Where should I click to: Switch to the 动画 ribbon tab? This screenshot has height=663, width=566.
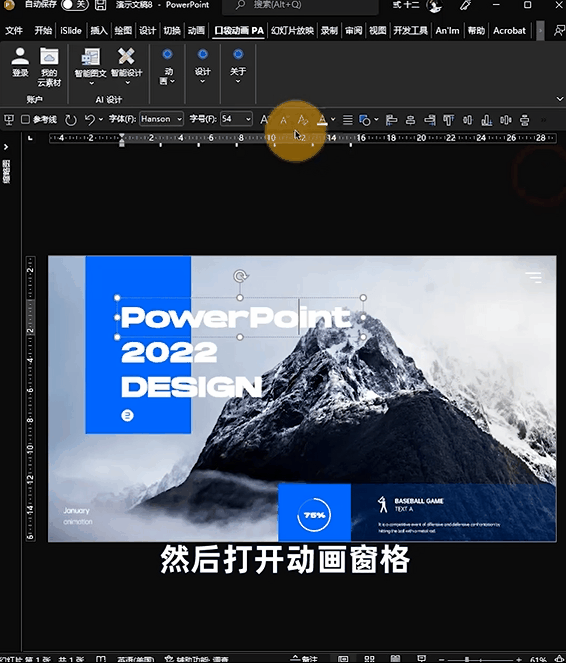tap(196, 30)
